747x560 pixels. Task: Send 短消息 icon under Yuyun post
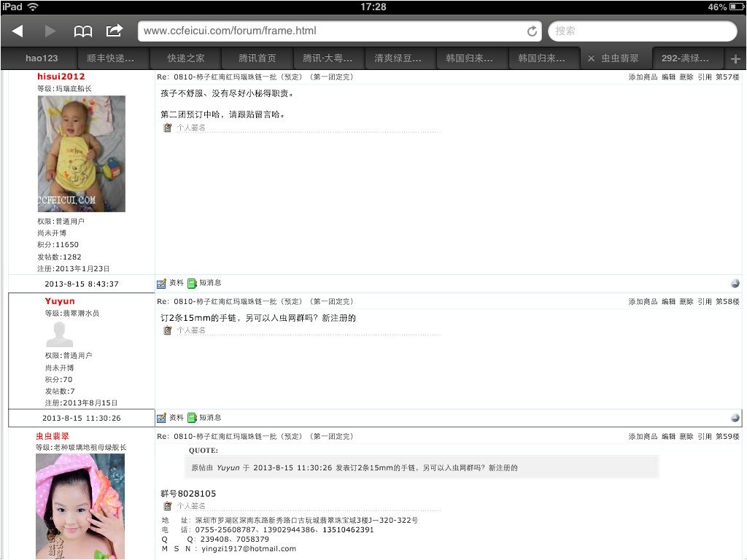coord(192,418)
